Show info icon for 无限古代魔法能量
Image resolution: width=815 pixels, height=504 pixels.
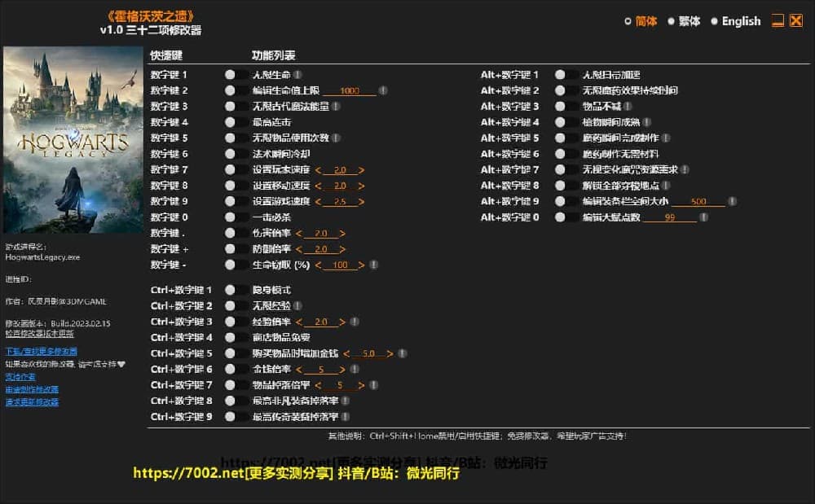336,107
